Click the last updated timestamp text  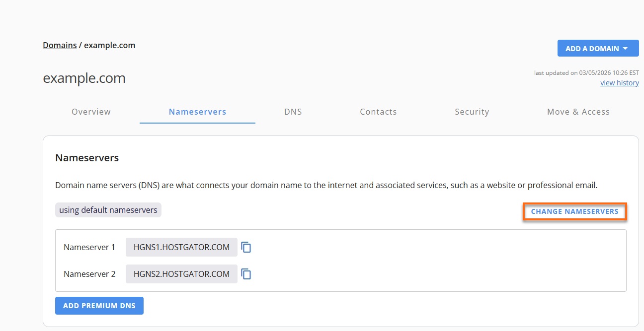[x=586, y=73]
